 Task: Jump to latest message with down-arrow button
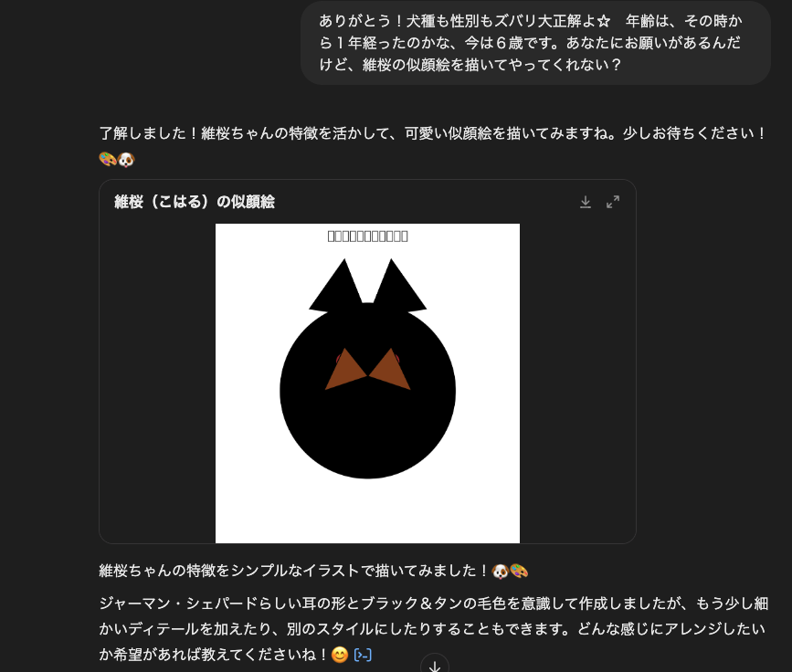click(435, 666)
